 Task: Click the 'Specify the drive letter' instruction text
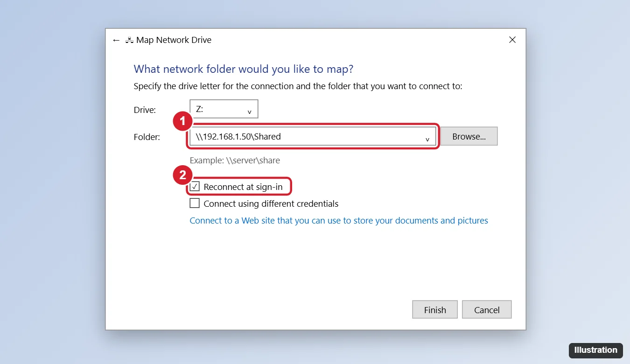(x=298, y=86)
